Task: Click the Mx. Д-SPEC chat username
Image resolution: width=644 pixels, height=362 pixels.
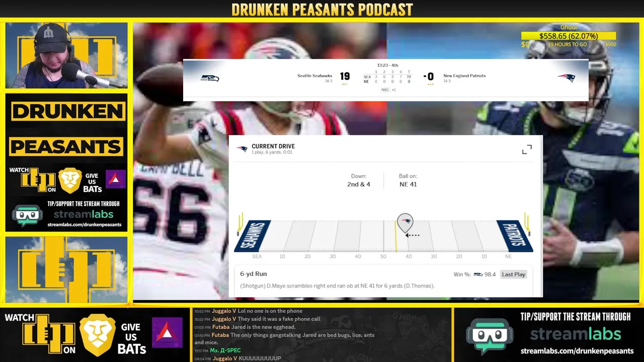Action: (225, 350)
